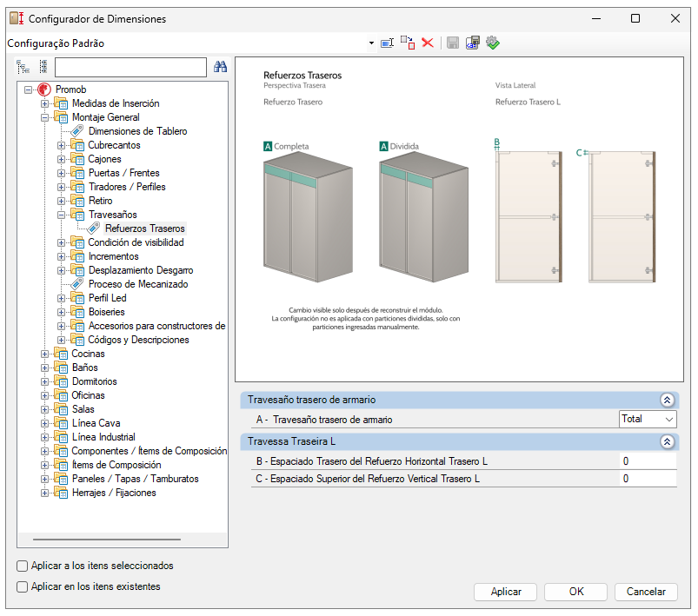The width and height of the screenshot is (698, 616).
Task: Click the folder icon beside Perfil Led
Action: click(x=77, y=298)
